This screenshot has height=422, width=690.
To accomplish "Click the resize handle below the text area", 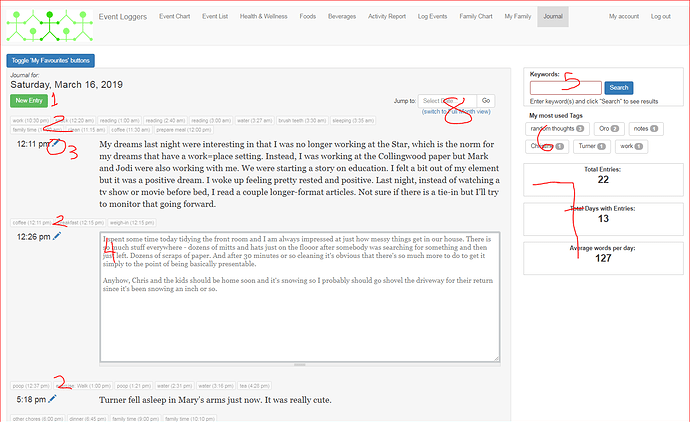I will (300, 364).
